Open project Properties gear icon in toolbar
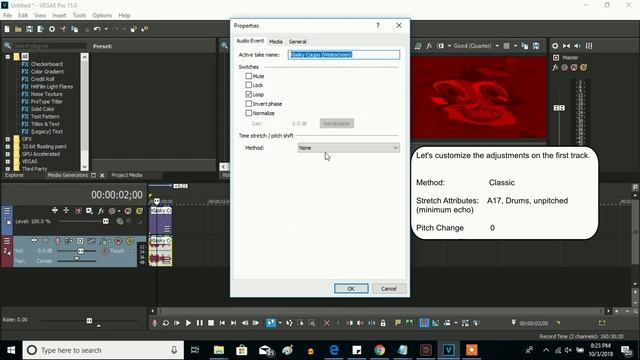The height and width of the screenshot is (360, 640). point(52,29)
